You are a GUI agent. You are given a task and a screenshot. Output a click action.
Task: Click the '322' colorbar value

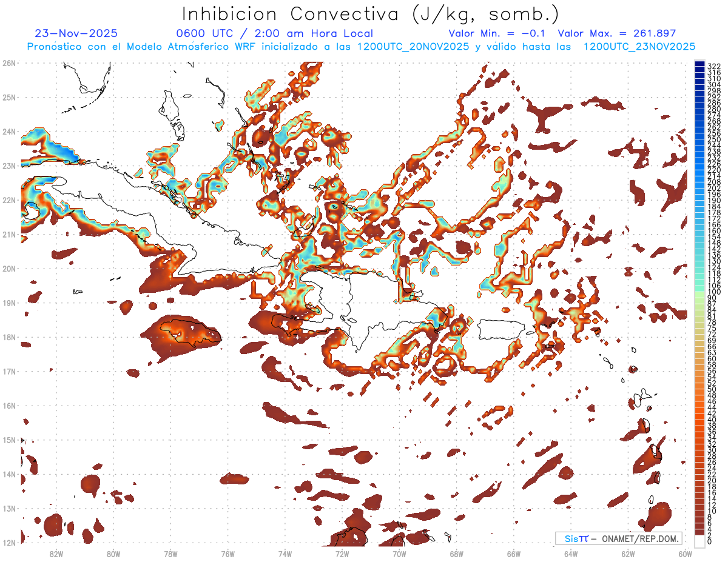[714, 66]
